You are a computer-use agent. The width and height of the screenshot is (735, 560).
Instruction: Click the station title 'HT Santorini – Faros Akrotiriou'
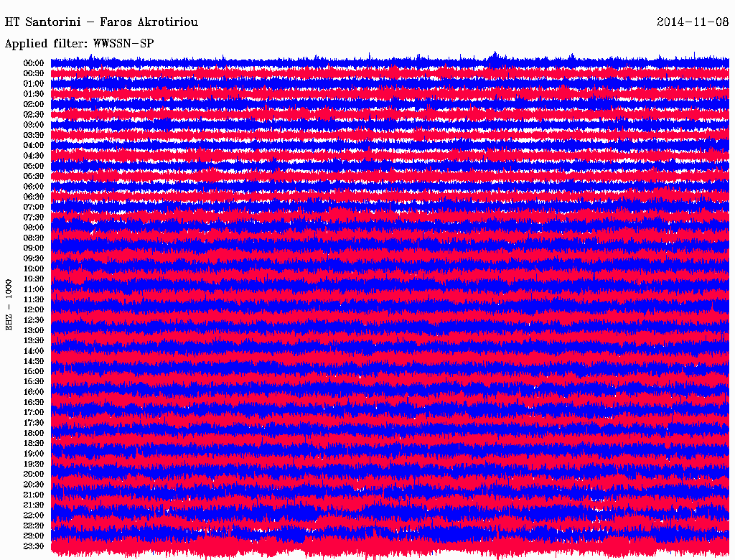click(101, 22)
